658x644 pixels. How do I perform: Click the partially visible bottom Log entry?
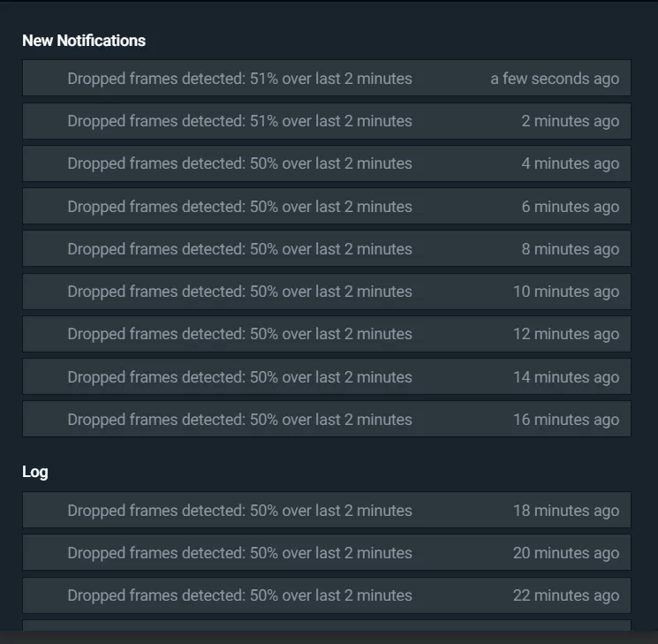click(326, 625)
